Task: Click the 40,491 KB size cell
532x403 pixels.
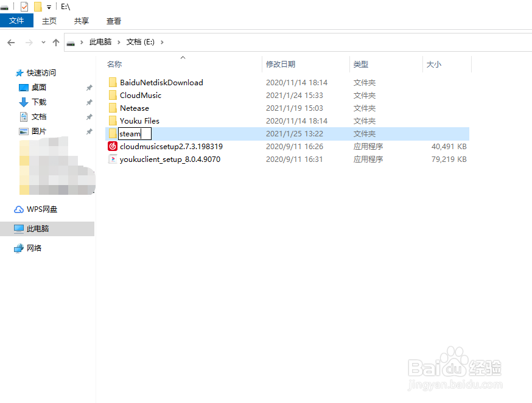Action: [x=449, y=147]
